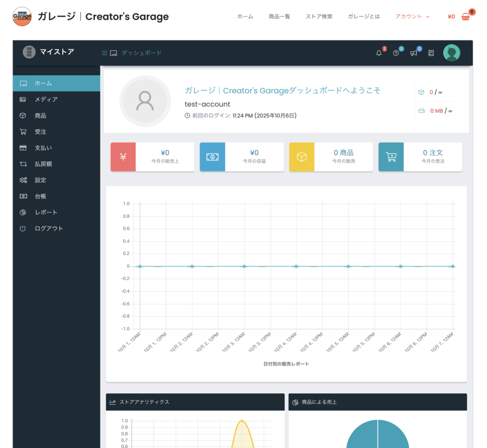The image size is (487, 448).
Task: Open the knowledge base book icon
Action: coord(431,53)
